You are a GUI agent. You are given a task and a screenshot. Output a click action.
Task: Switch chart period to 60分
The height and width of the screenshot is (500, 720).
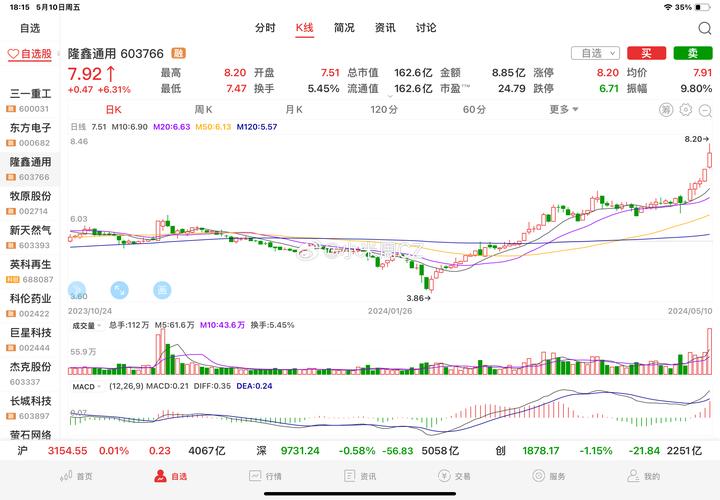[x=474, y=109]
